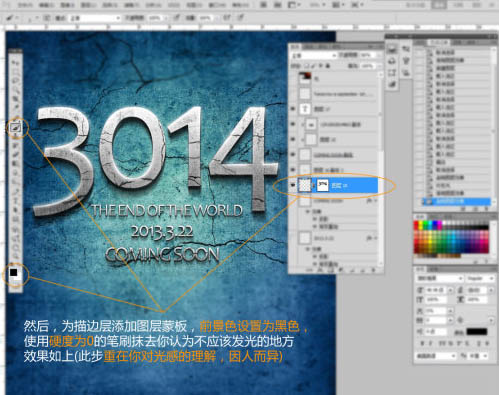Select the Zoom tool in toolbox

click(x=15, y=256)
